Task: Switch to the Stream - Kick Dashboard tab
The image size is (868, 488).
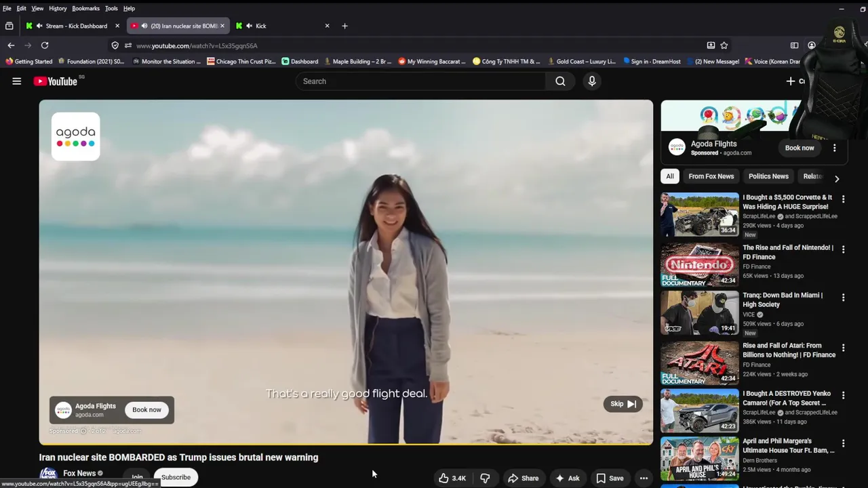Action: (73, 26)
